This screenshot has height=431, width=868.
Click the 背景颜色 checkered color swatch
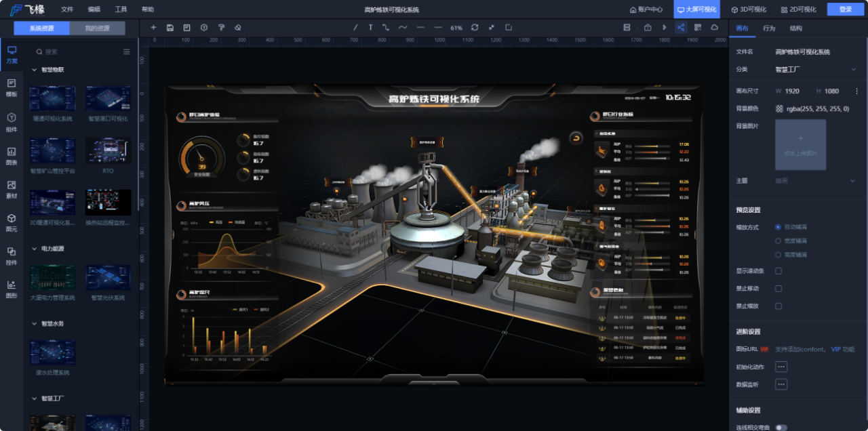pyautogui.click(x=779, y=108)
